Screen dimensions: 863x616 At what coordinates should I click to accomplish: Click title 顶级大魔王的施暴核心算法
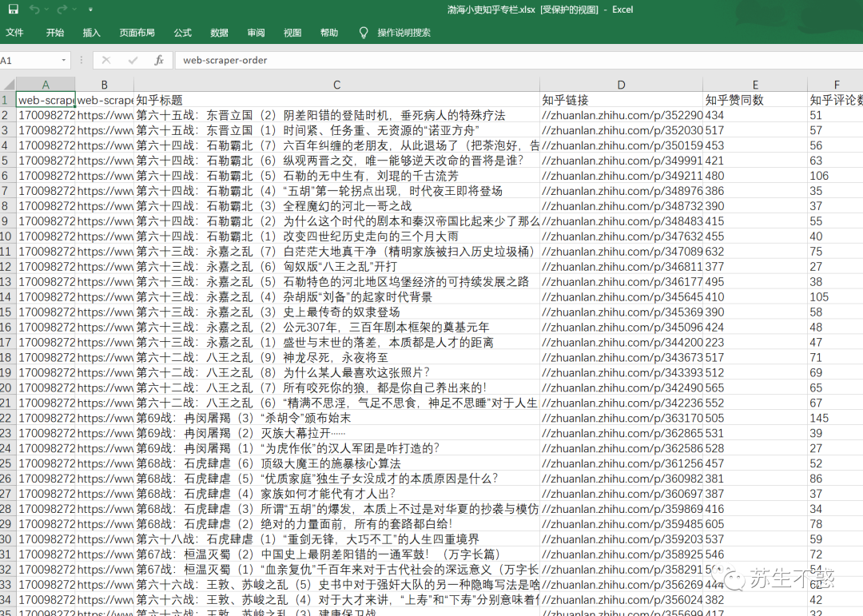click(331, 463)
